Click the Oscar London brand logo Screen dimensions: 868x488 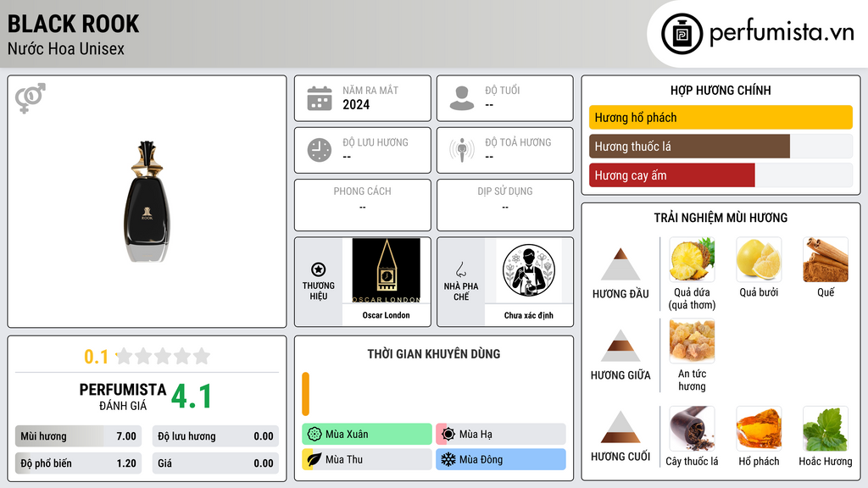coord(387,270)
